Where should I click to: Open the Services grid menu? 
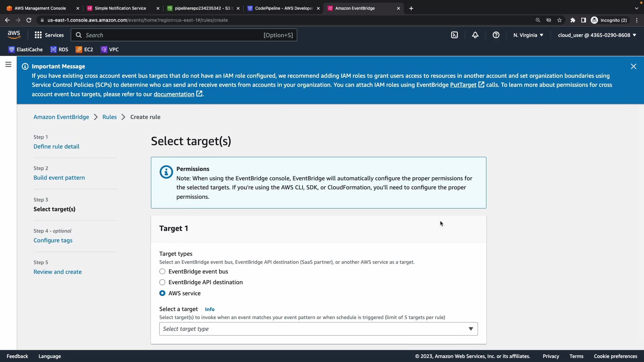[x=49, y=35]
